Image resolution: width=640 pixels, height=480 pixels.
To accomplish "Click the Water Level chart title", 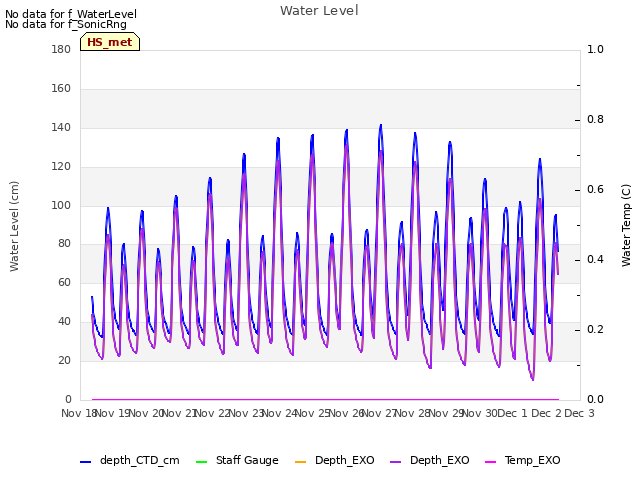I will (x=319, y=11).
